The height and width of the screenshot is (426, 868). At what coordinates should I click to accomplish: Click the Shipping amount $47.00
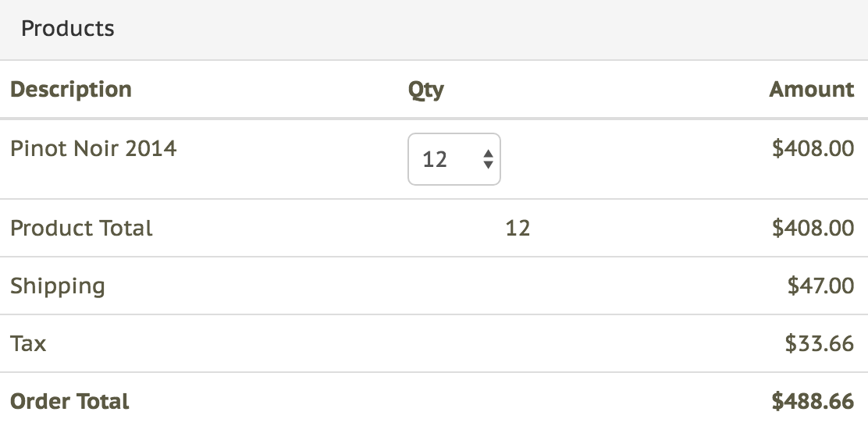pos(820,286)
